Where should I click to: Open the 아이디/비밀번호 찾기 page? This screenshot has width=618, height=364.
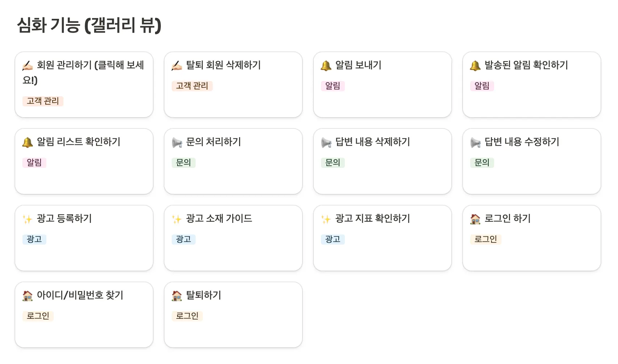click(x=80, y=295)
